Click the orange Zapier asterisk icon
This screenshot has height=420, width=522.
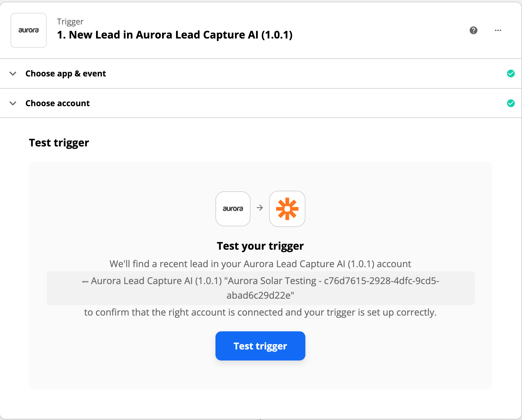pyautogui.click(x=287, y=209)
